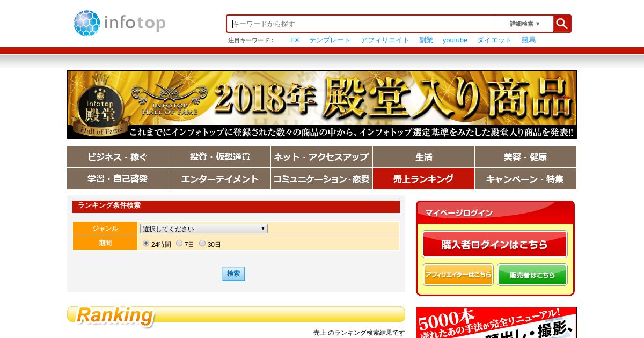The height and width of the screenshot is (338, 644).
Task: Open the 生活 category tab
Action: tap(423, 157)
